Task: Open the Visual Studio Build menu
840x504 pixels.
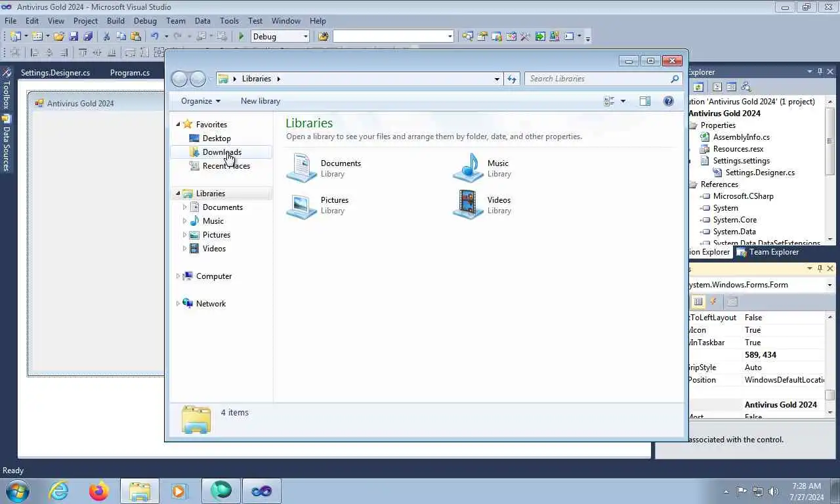Action: point(115,21)
